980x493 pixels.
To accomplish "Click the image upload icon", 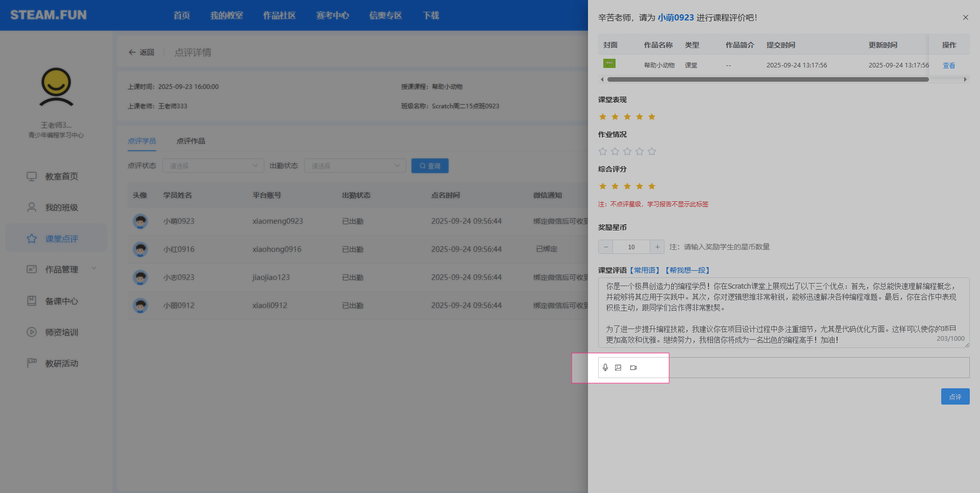I will click(618, 367).
